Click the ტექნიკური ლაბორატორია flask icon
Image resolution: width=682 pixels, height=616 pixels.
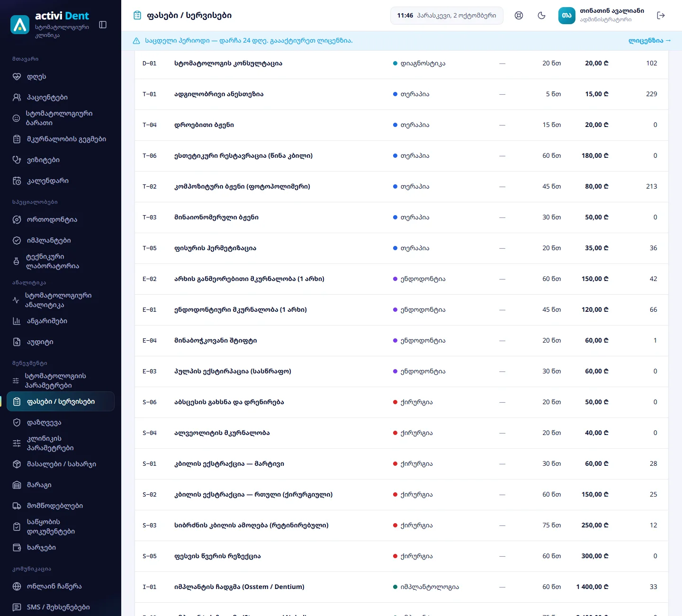point(16,261)
